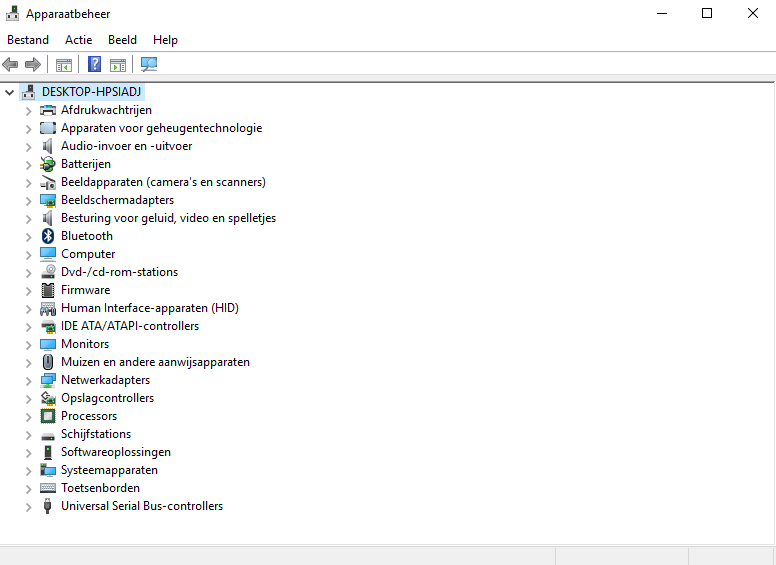This screenshot has width=776, height=565.
Task: Select the Computer category label
Action: tap(88, 254)
